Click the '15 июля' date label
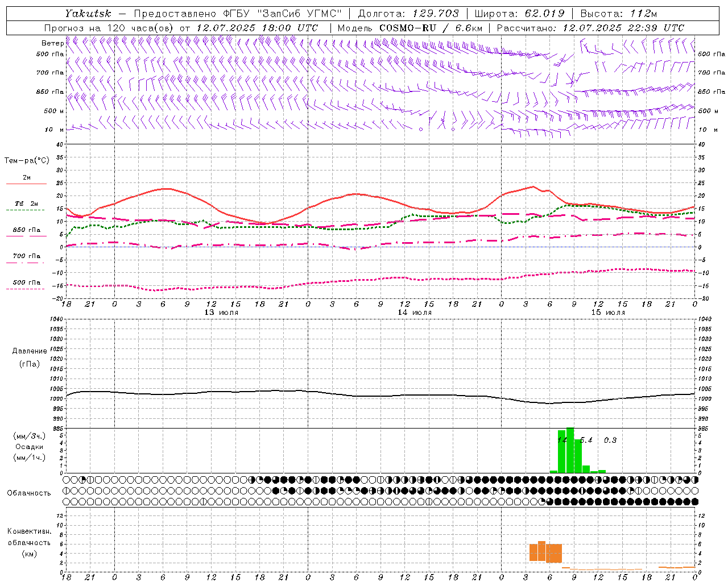The height and width of the screenshot is (582, 728). pos(608,312)
